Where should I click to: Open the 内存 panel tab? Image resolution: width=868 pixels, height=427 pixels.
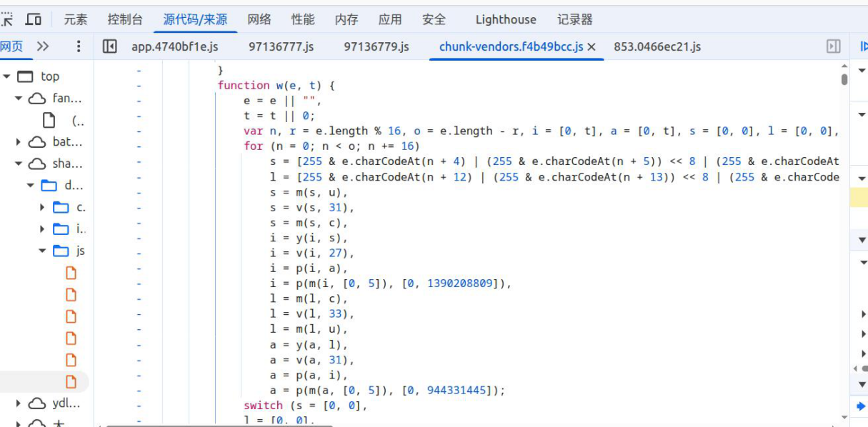coord(346,20)
